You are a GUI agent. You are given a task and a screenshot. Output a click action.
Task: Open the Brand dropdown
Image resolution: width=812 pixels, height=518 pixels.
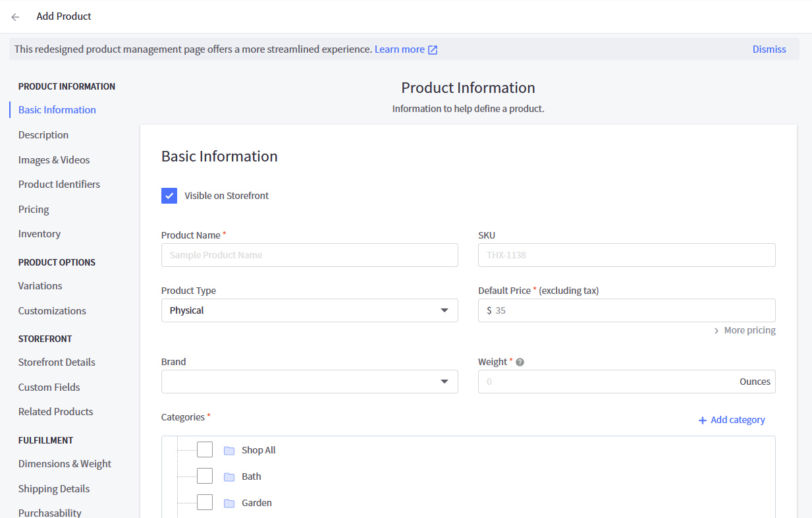[x=444, y=381]
